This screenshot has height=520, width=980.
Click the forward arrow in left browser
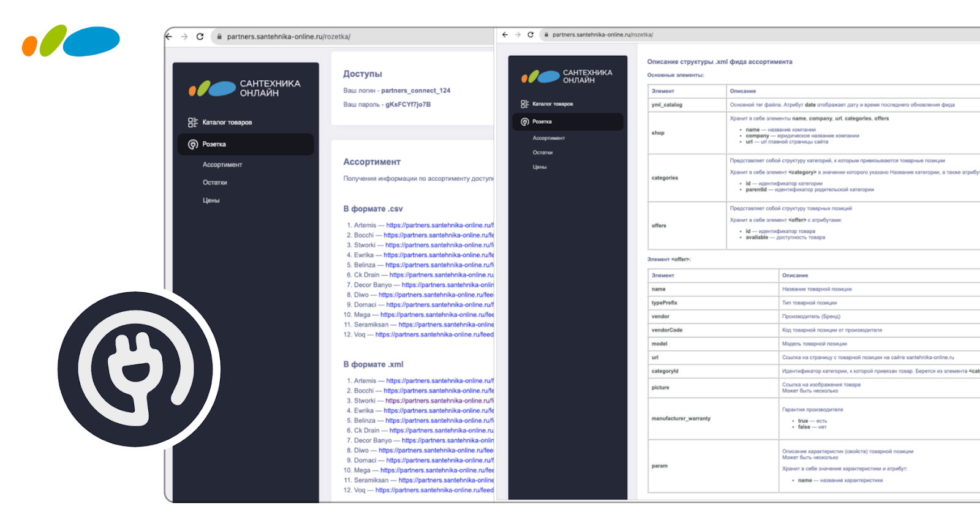click(184, 37)
